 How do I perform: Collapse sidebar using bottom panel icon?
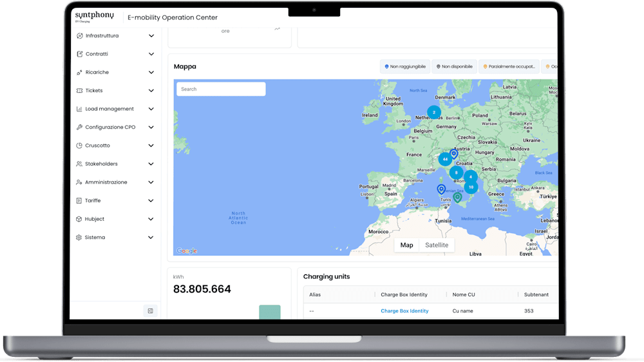coord(150,311)
